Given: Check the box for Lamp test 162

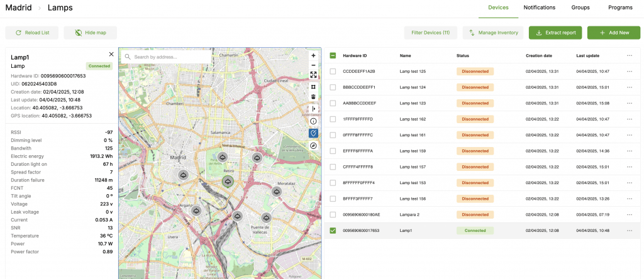Looking at the screenshot, I should coord(333,119).
